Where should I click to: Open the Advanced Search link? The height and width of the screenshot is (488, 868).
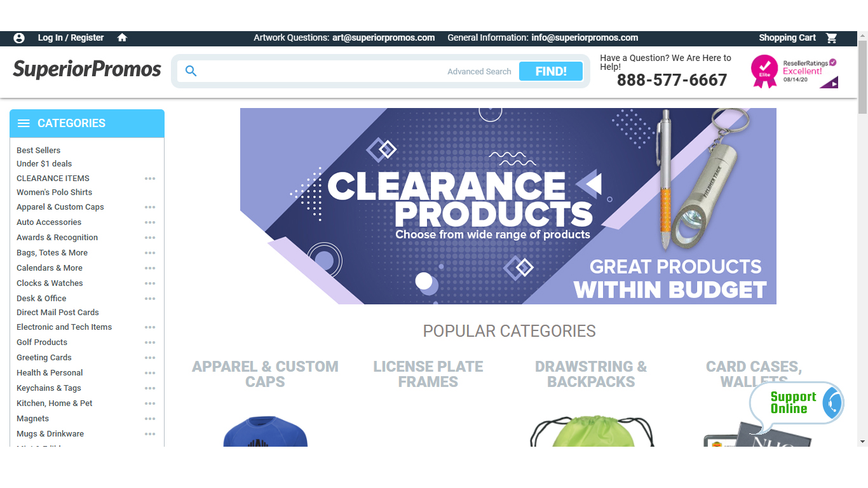coord(479,72)
